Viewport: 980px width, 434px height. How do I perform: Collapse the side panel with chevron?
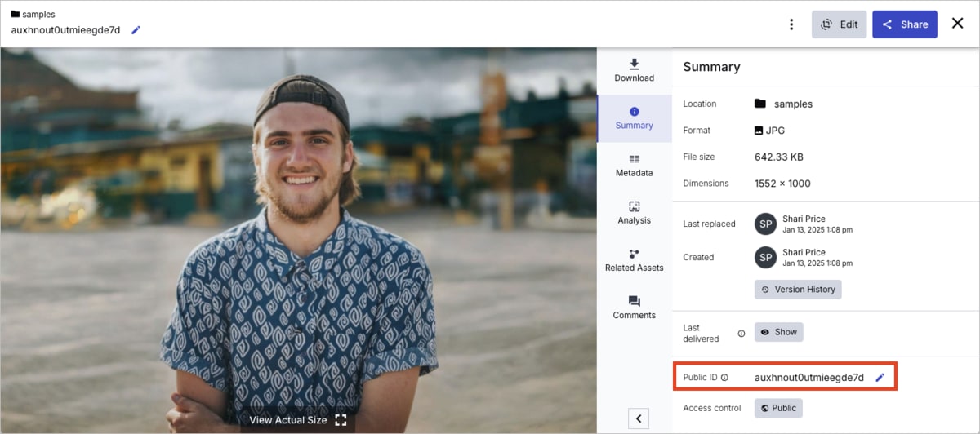(639, 418)
